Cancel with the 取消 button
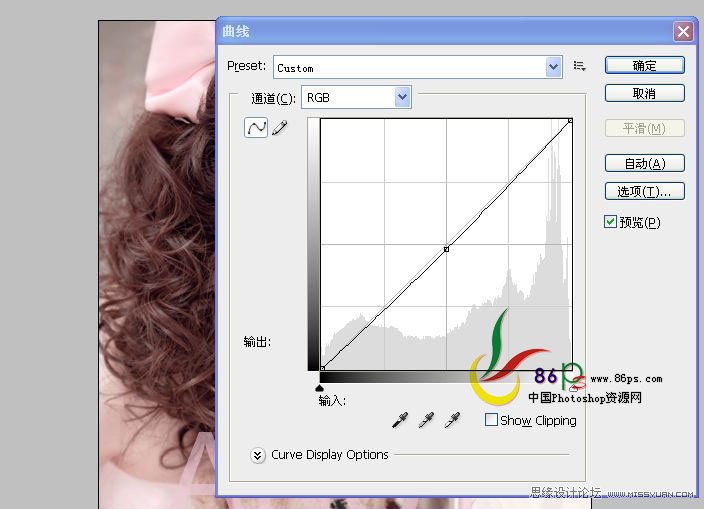This screenshot has width=704, height=509. [645, 93]
